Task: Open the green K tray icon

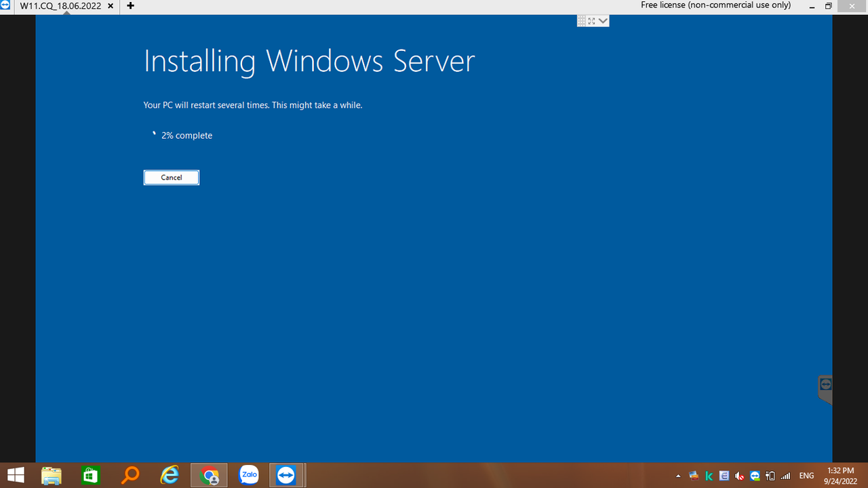Action: point(709,476)
